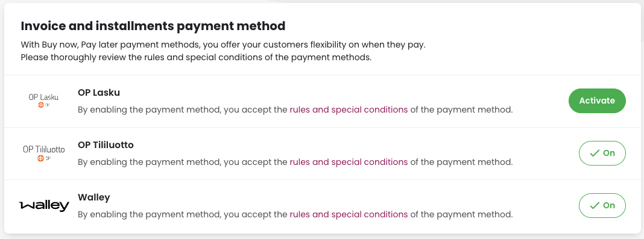Image resolution: width=644 pixels, height=239 pixels.
Task: Click the orange OP emblem under OP Lasku logo
Action: tap(41, 105)
